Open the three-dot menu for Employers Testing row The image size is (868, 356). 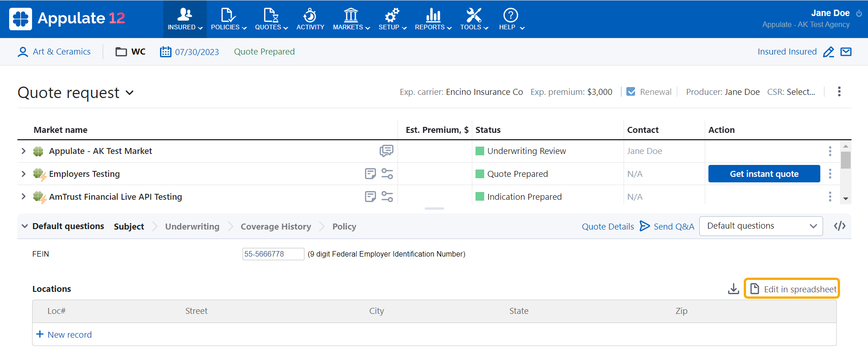(830, 174)
